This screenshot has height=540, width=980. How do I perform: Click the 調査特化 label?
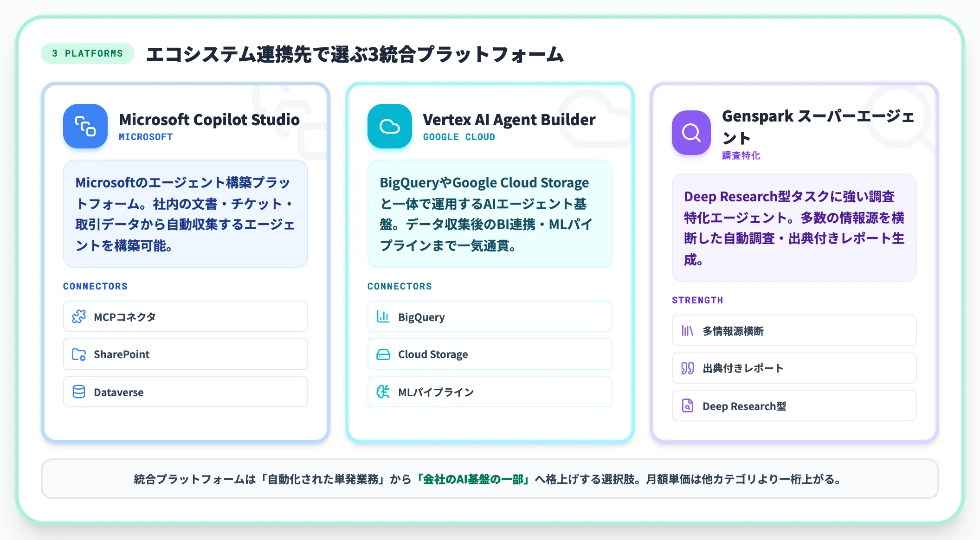[x=741, y=155]
